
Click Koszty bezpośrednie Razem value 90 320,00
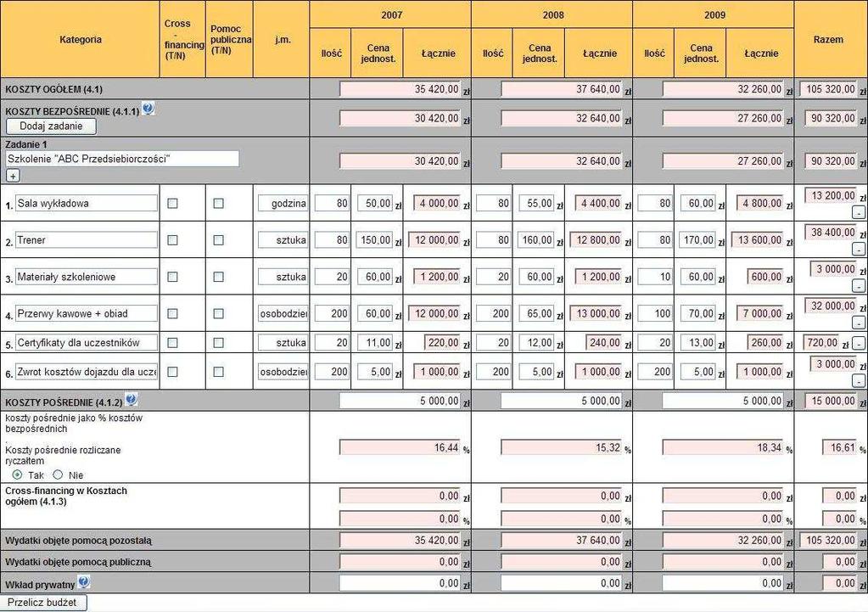831,118
